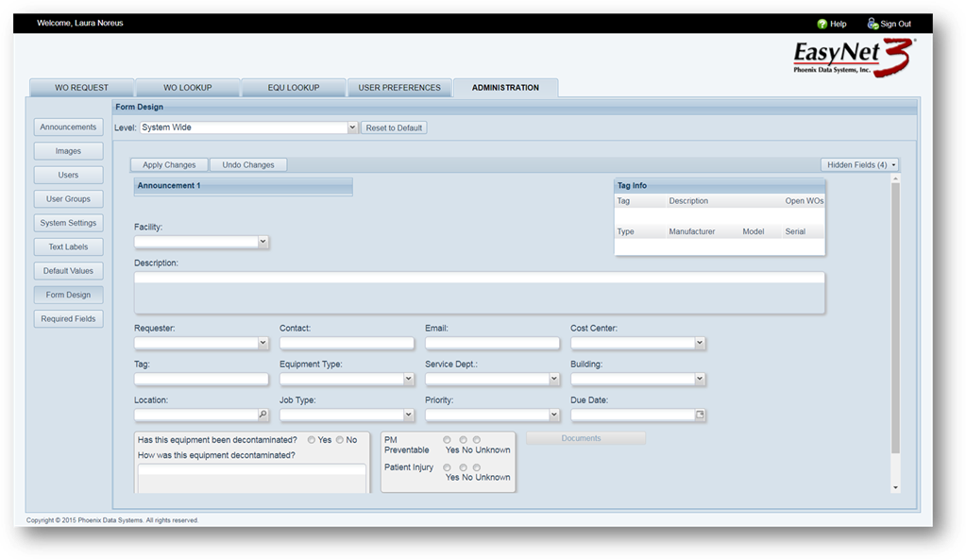Open the USER PREFERENCES tab
Screen dimensions: 966x560
(399, 88)
